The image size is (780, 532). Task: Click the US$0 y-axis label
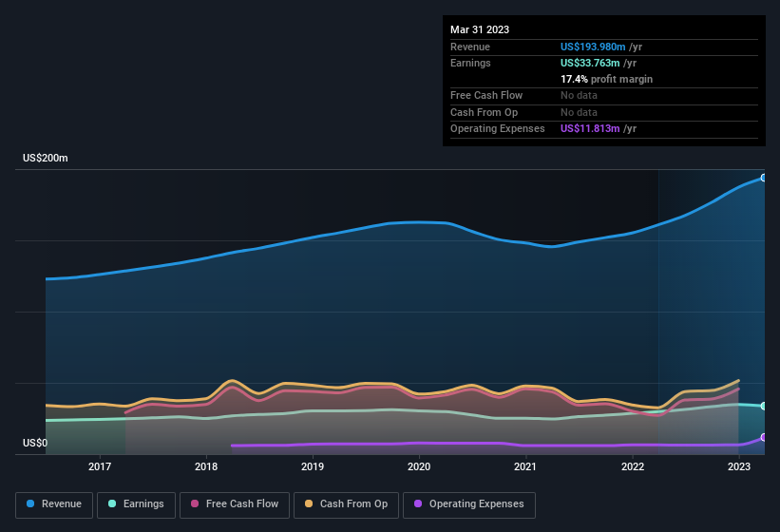click(35, 443)
